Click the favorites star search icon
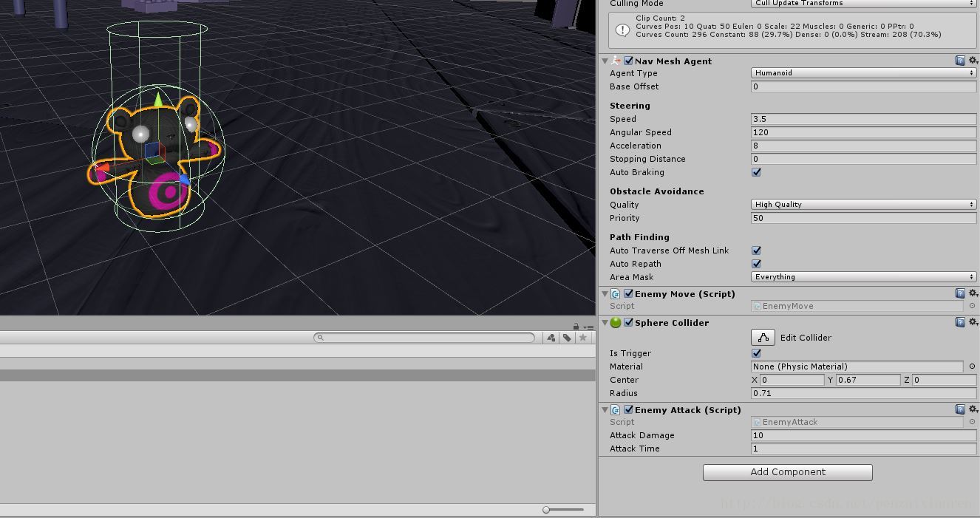980x518 pixels. pos(583,338)
